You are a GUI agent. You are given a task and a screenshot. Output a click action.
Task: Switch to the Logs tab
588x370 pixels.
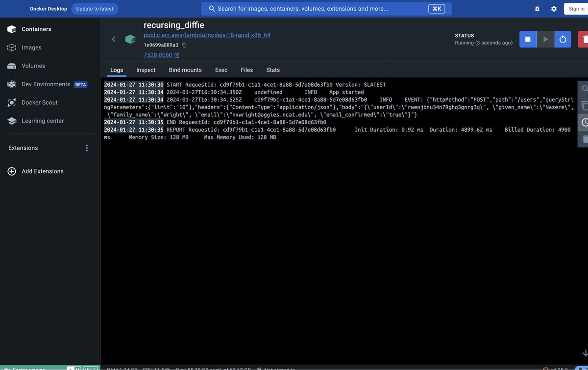click(x=117, y=70)
